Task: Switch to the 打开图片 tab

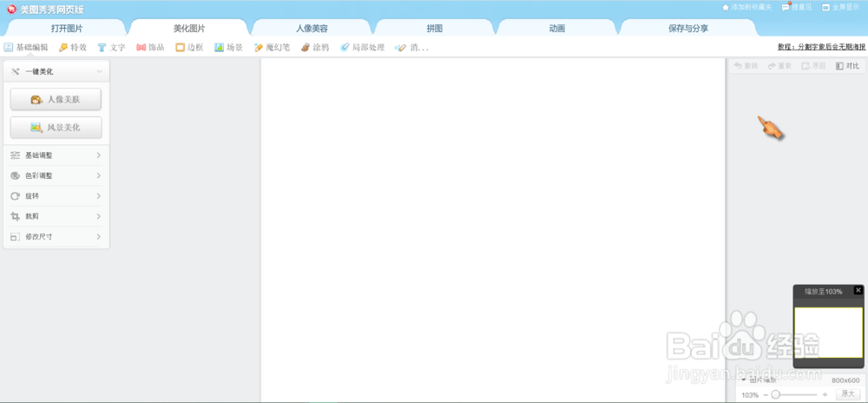Action: click(67, 29)
